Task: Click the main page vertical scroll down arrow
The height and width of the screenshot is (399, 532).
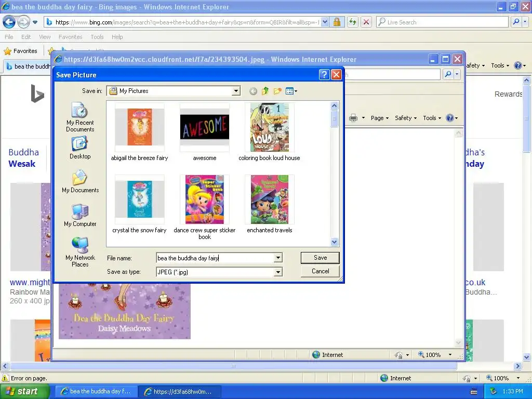Action: 527,357
